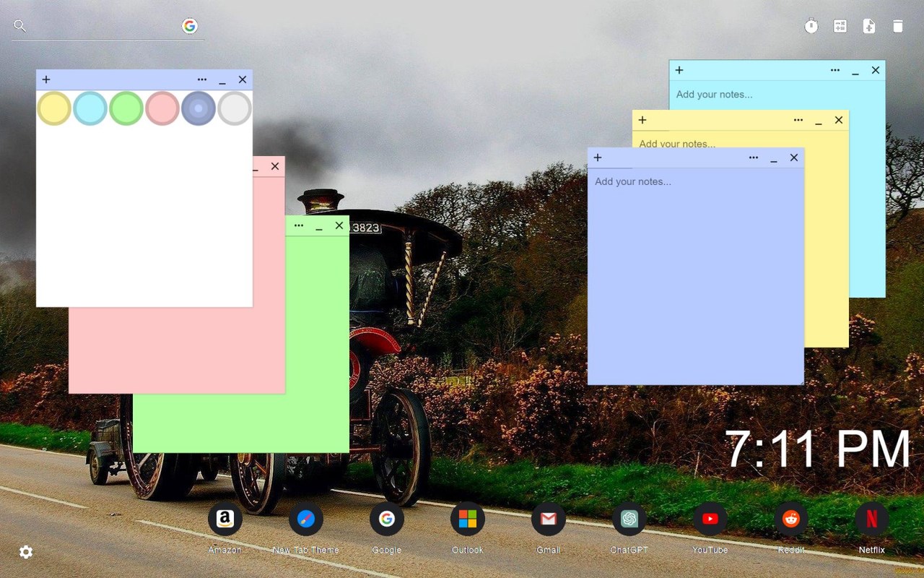Screen dimensions: 924x578
Task: Open the yellow note's three-dot menu
Action: [798, 120]
